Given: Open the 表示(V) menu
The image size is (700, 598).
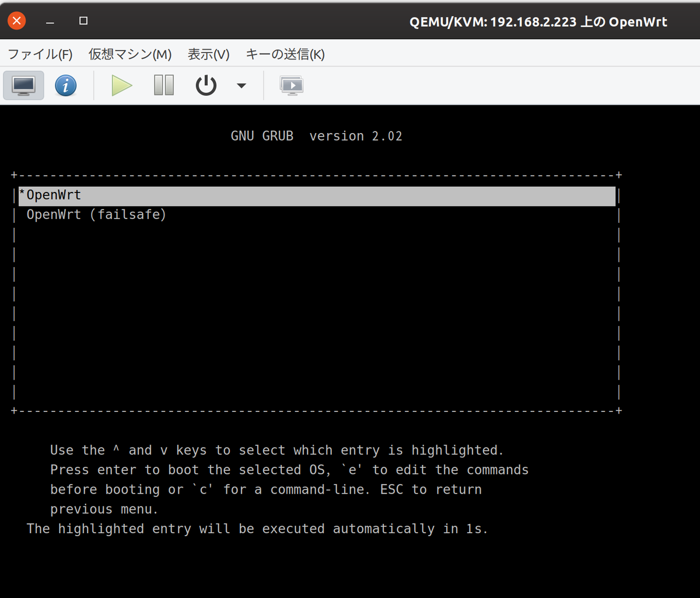Looking at the screenshot, I should [x=208, y=54].
